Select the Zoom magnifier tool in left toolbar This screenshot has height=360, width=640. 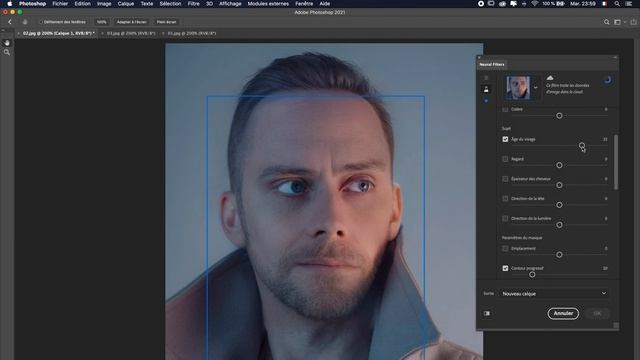point(7,52)
